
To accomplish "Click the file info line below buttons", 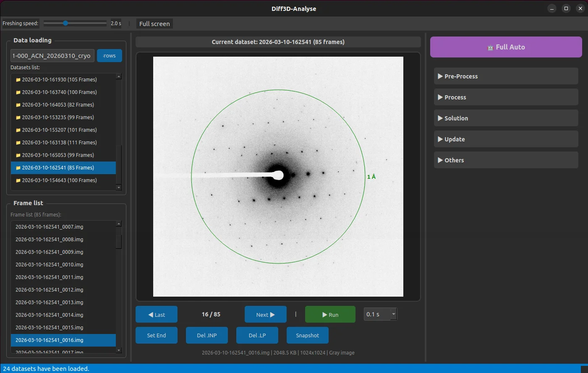I will (278, 353).
